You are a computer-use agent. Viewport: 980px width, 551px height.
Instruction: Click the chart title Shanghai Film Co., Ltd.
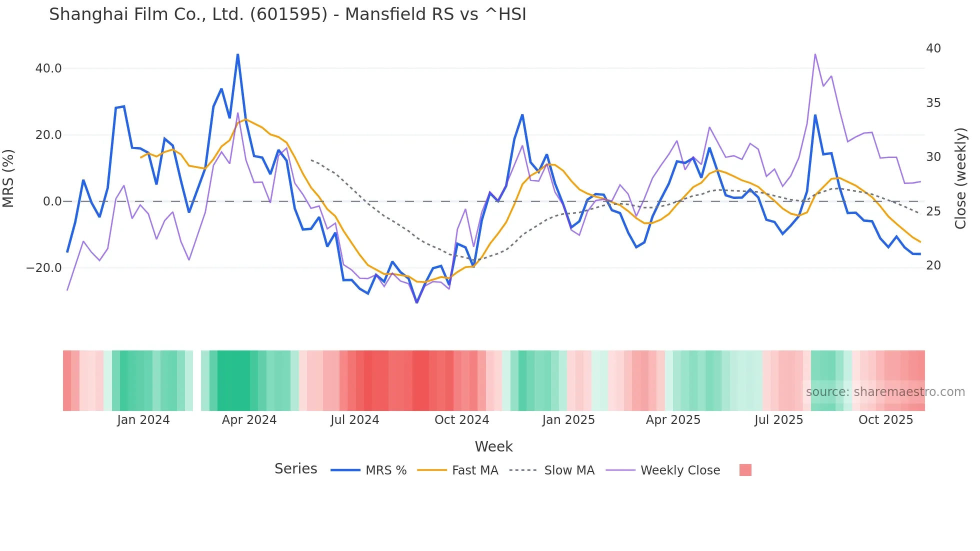(x=287, y=14)
